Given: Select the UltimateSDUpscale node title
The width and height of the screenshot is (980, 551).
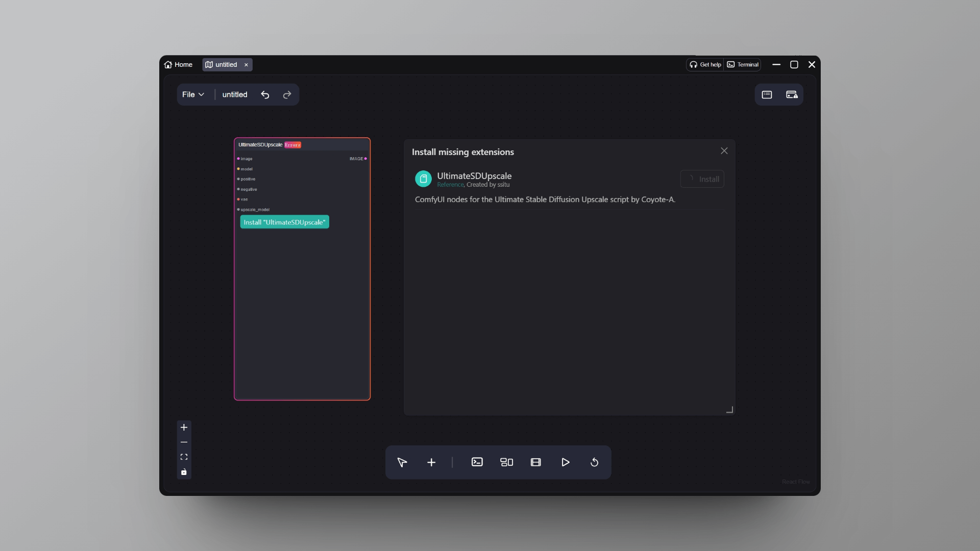Looking at the screenshot, I should 260,145.
